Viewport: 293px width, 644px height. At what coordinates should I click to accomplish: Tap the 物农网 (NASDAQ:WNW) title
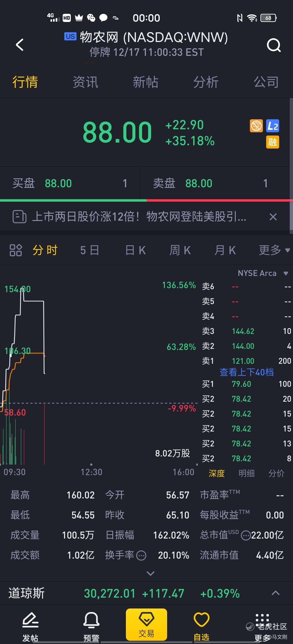click(154, 37)
